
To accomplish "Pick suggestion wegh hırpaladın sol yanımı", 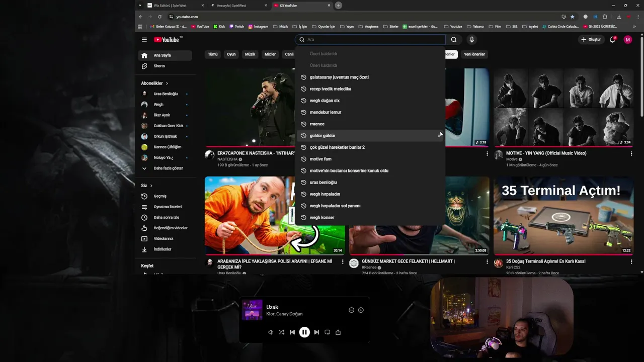I will 370,206.
